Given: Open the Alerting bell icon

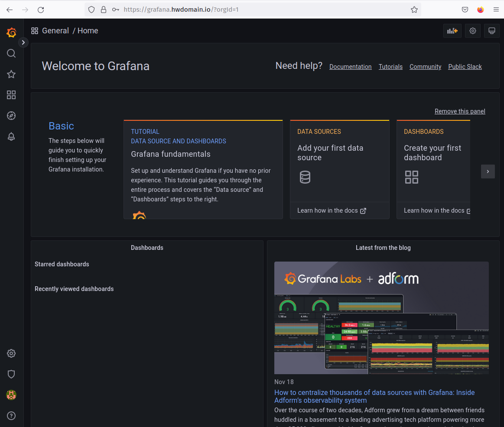Looking at the screenshot, I should 11,136.
